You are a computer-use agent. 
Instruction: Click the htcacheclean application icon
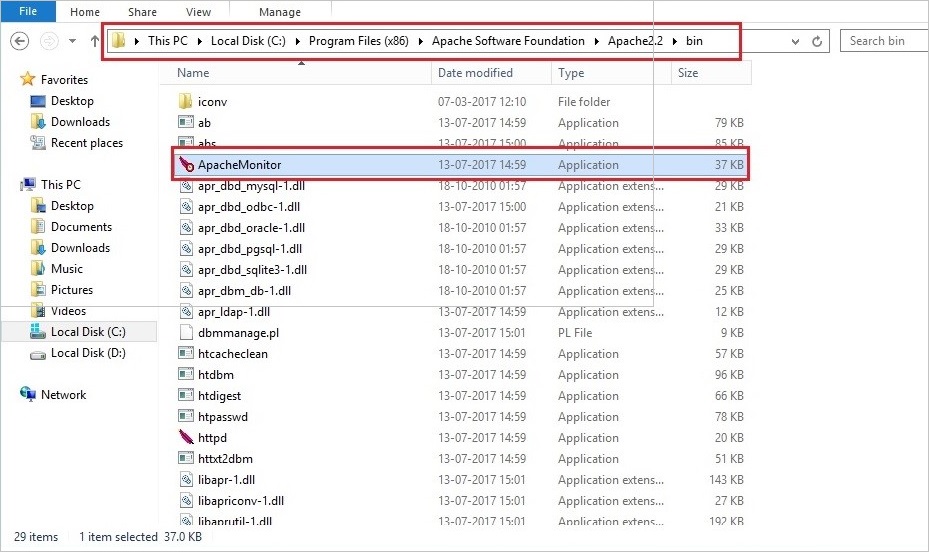pos(185,354)
